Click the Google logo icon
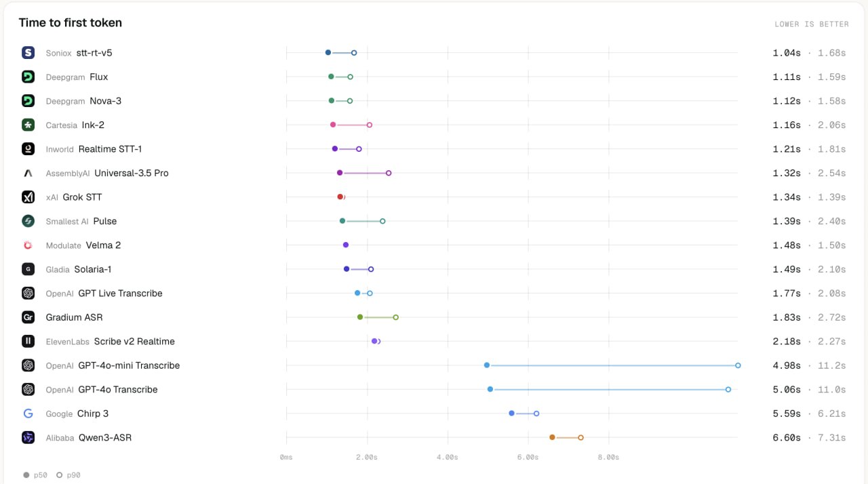This screenshot has height=484, width=868. (x=28, y=414)
